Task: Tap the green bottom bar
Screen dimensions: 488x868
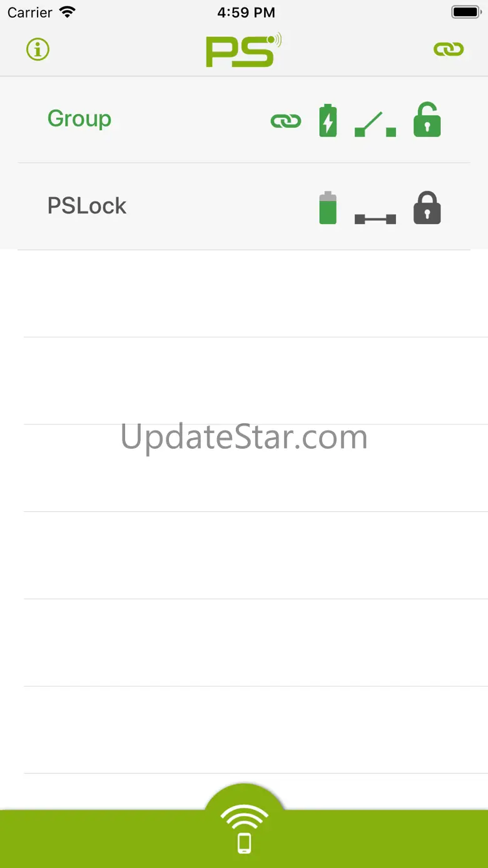Action: pyautogui.click(x=244, y=839)
